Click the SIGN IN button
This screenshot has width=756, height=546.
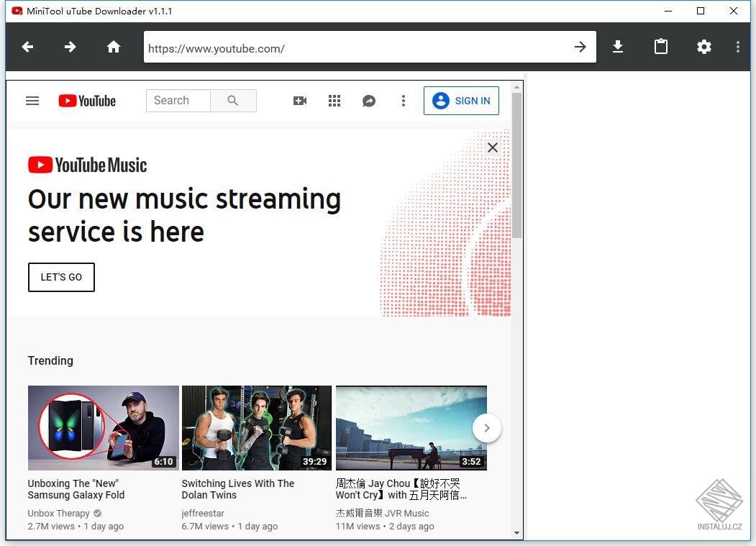click(461, 101)
